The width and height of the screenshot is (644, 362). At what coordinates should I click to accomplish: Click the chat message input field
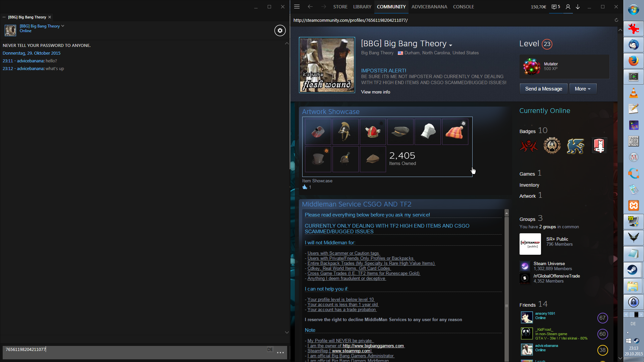coord(134,352)
